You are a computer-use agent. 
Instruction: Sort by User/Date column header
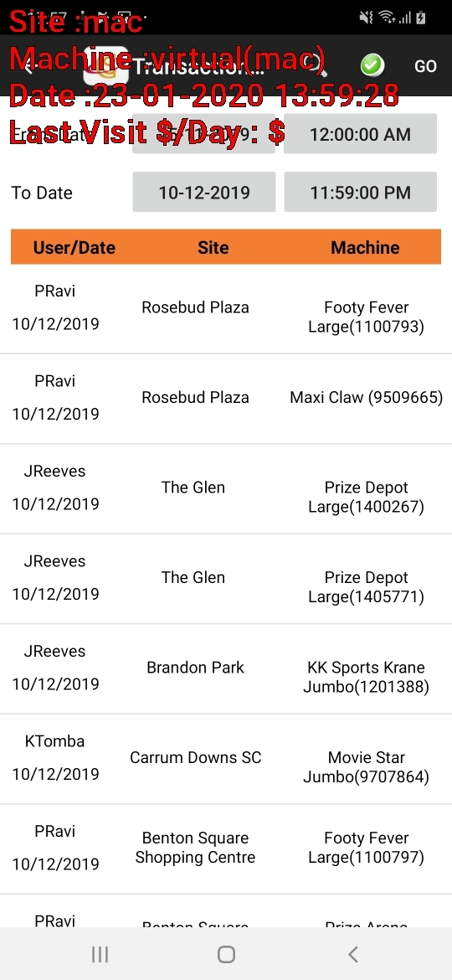pyautogui.click(x=74, y=247)
